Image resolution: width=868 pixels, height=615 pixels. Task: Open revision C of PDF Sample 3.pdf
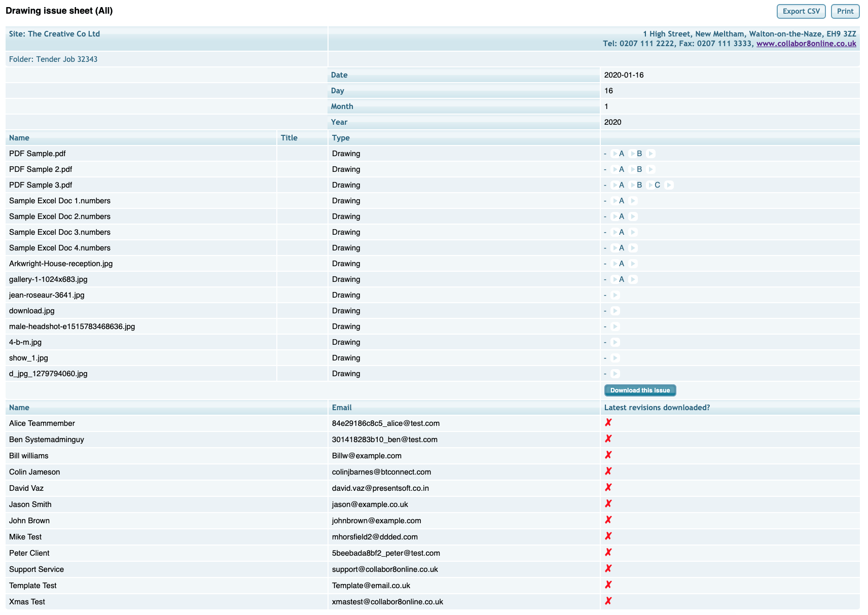pos(657,185)
